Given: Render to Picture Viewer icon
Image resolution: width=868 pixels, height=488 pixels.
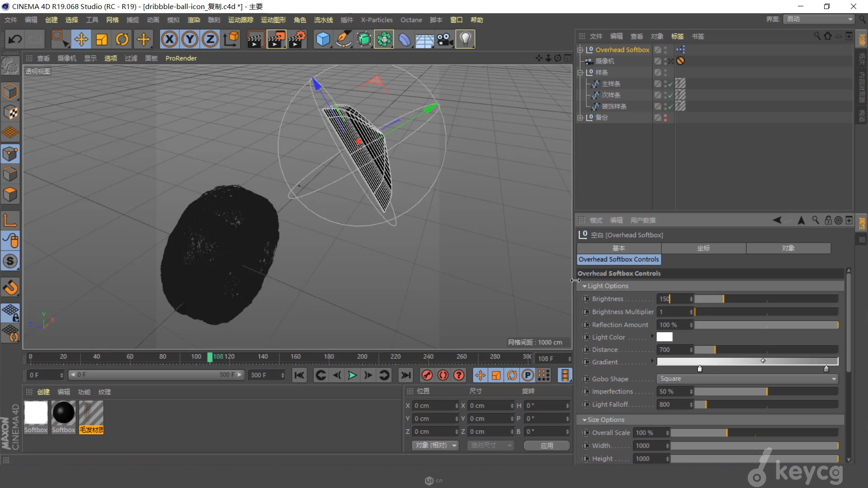Looking at the screenshot, I should (276, 39).
